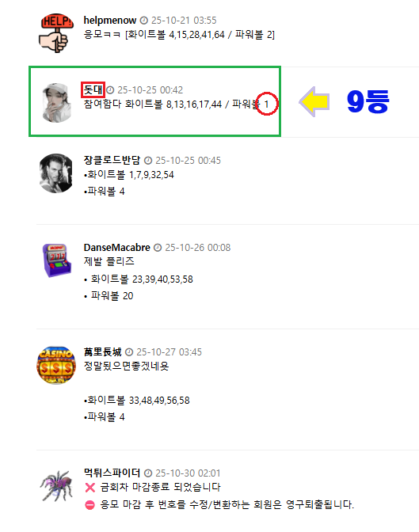Click the HELP hand sign avatar

55,33
